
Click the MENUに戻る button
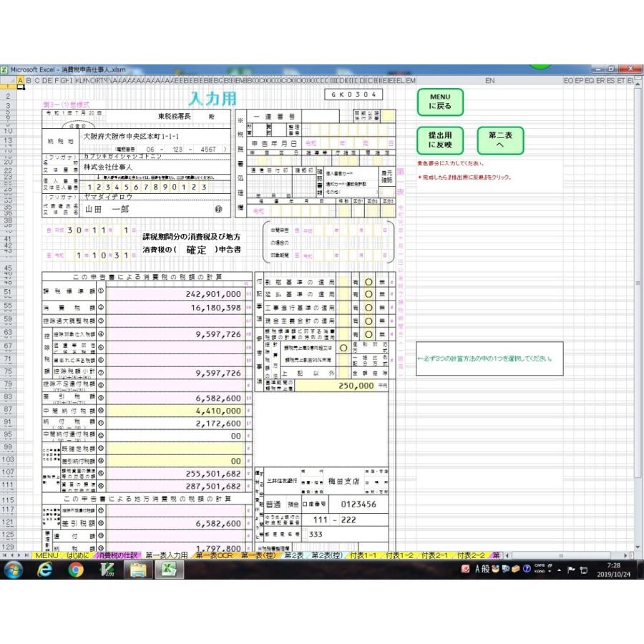click(439, 102)
